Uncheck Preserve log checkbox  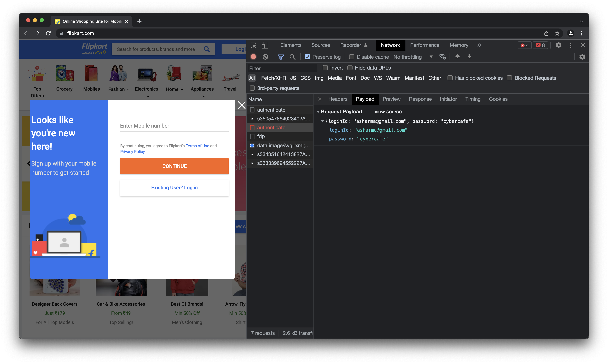pos(307,57)
